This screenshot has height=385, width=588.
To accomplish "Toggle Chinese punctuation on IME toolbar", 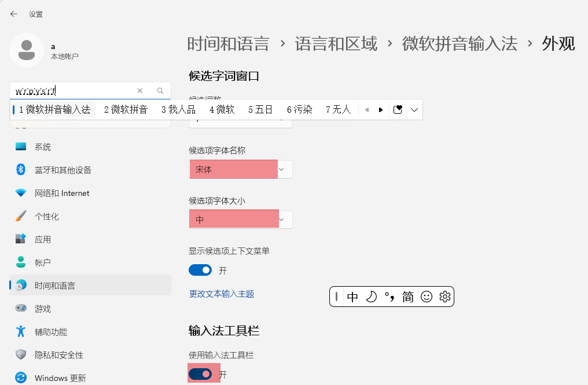I will pos(389,297).
